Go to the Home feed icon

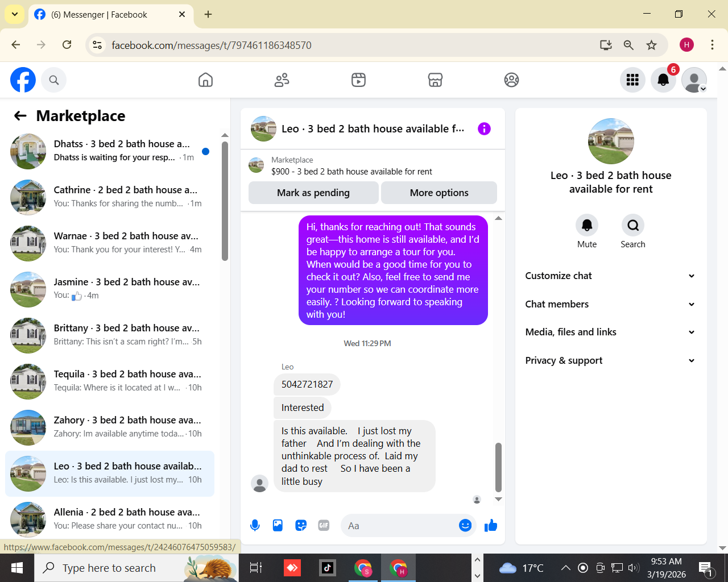[x=205, y=80]
